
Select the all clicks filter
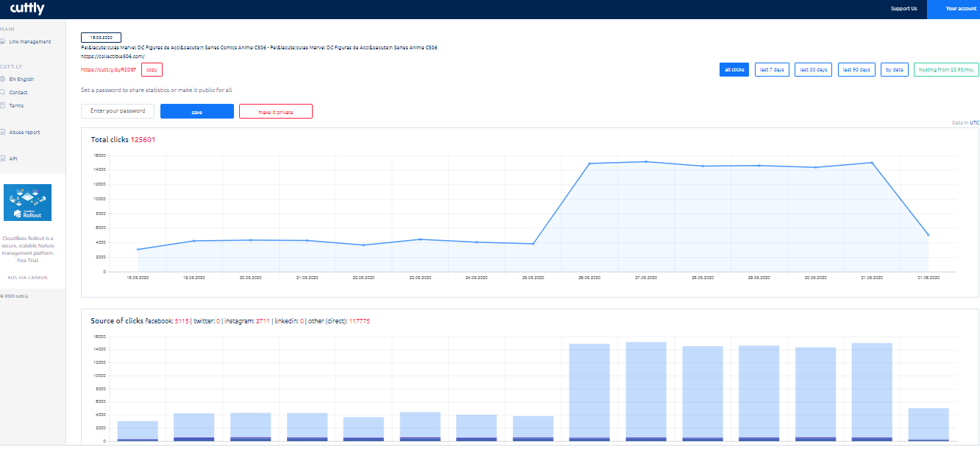tap(734, 70)
